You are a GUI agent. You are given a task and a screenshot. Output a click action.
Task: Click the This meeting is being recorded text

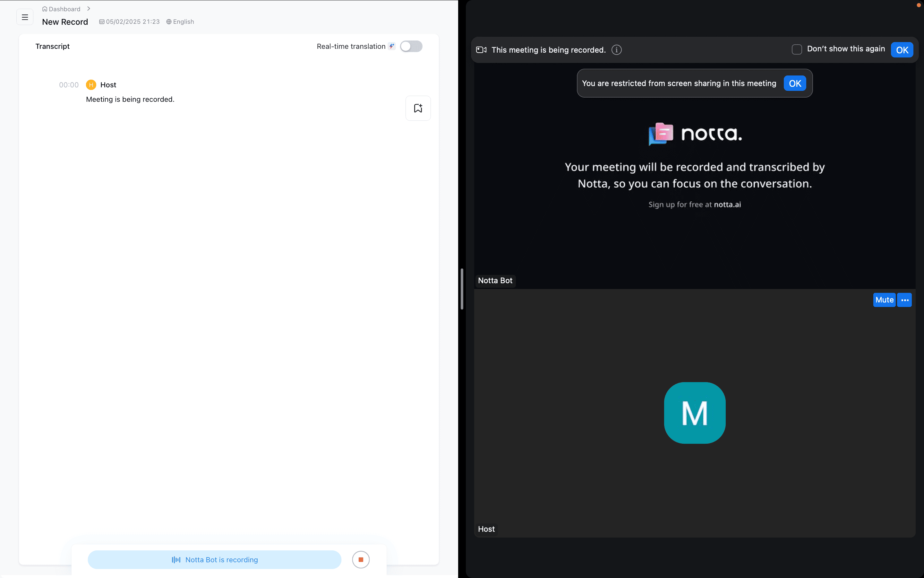tap(549, 50)
